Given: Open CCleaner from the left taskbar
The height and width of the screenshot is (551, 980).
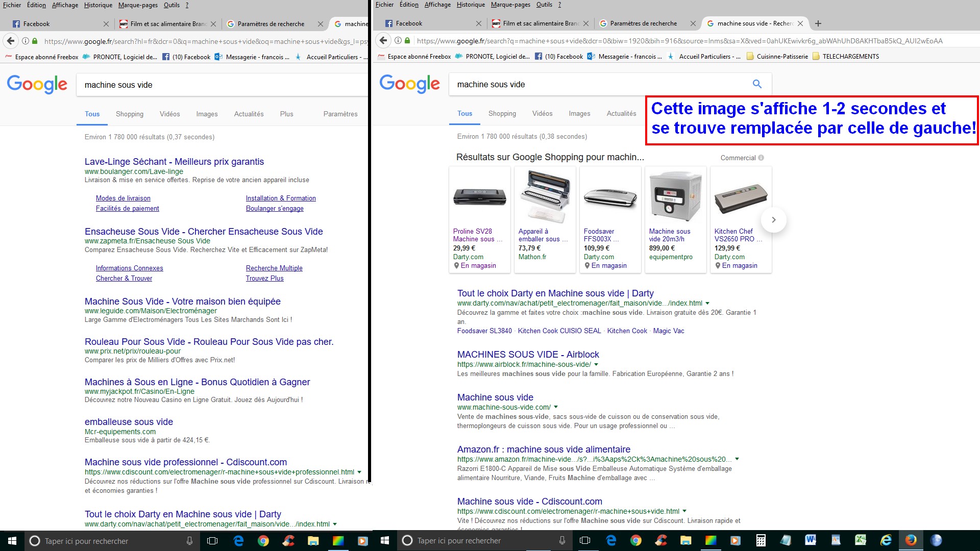Looking at the screenshot, I should click(x=288, y=541).
